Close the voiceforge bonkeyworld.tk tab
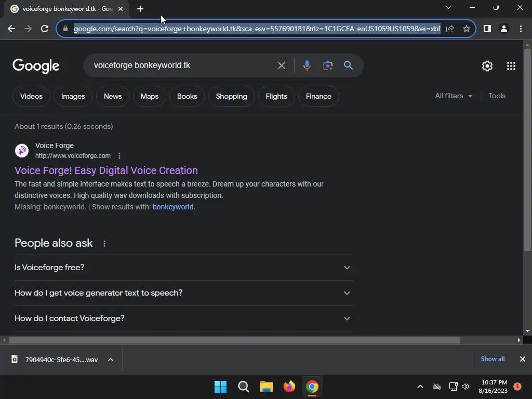The width and height of the screenshot is (532, 399). click(x=121, y=9)
